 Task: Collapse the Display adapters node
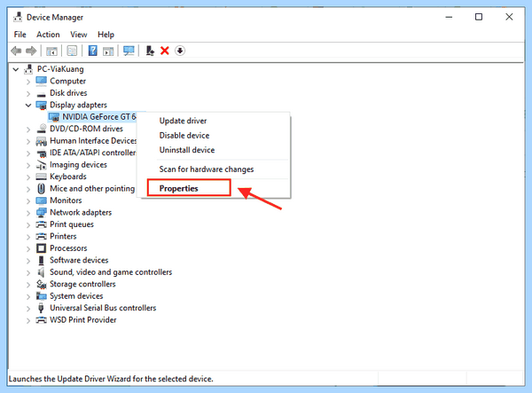[x=28, y=106]
